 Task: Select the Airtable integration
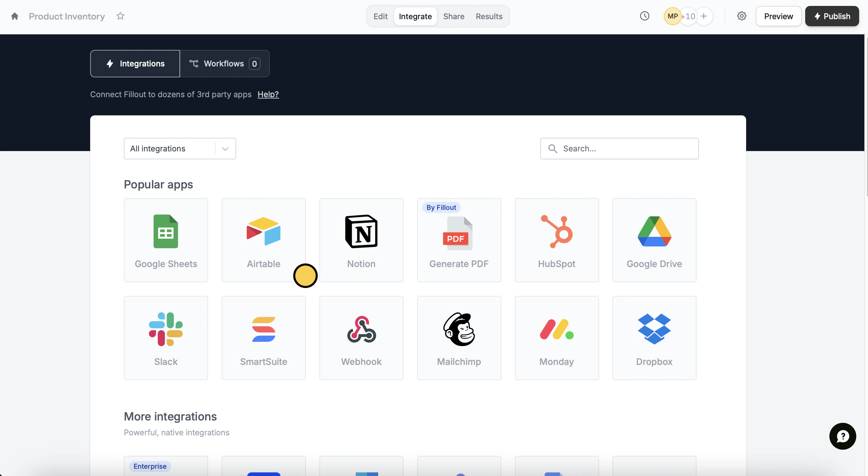click(264, 240)
